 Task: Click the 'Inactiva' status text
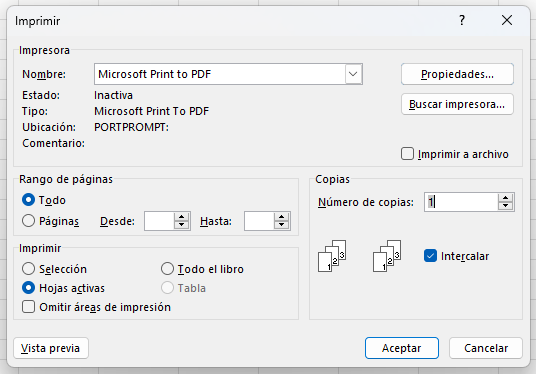[x=113, y=95]
